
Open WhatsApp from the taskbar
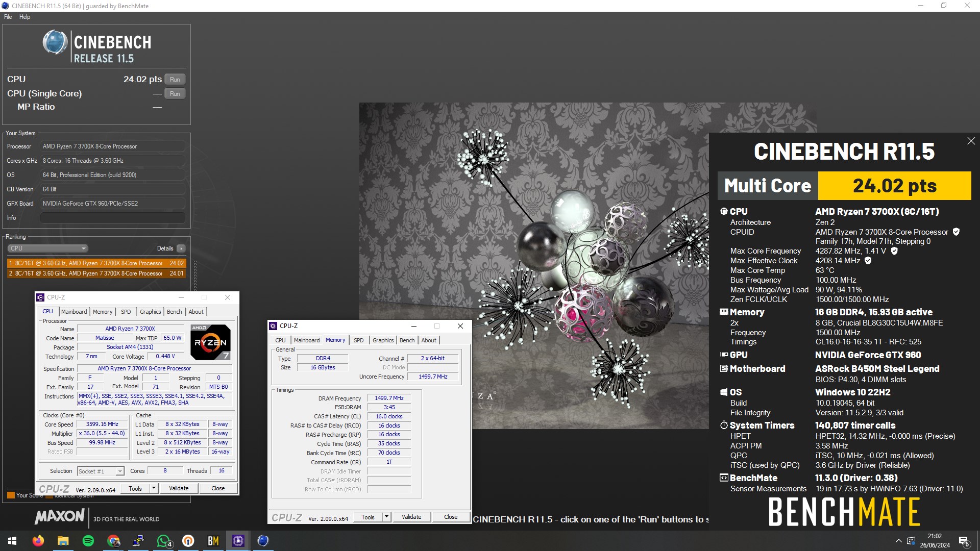click(x=163, y=541)
